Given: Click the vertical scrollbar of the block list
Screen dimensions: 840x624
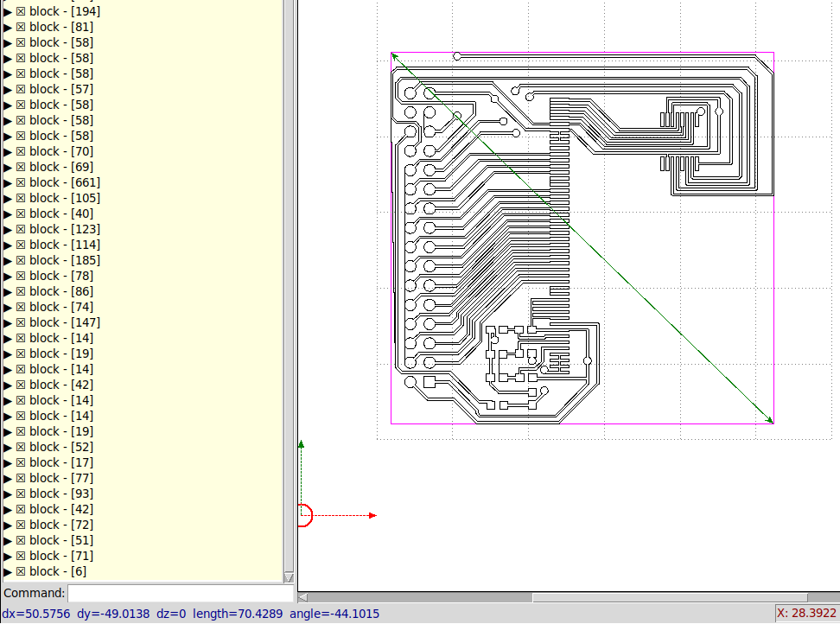Looking at the screenshot, I should [x=288, y=294].
